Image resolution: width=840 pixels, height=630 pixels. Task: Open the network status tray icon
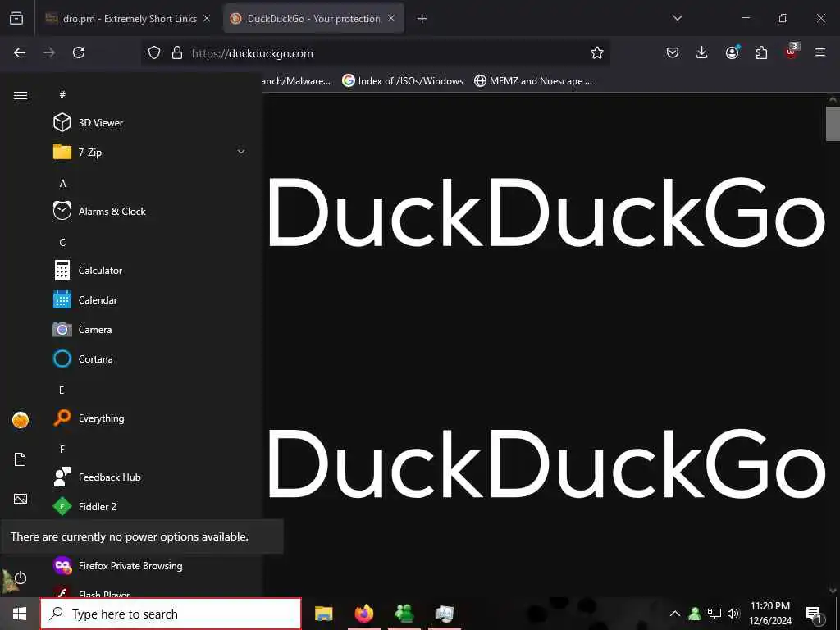click(x=714, y=614)
